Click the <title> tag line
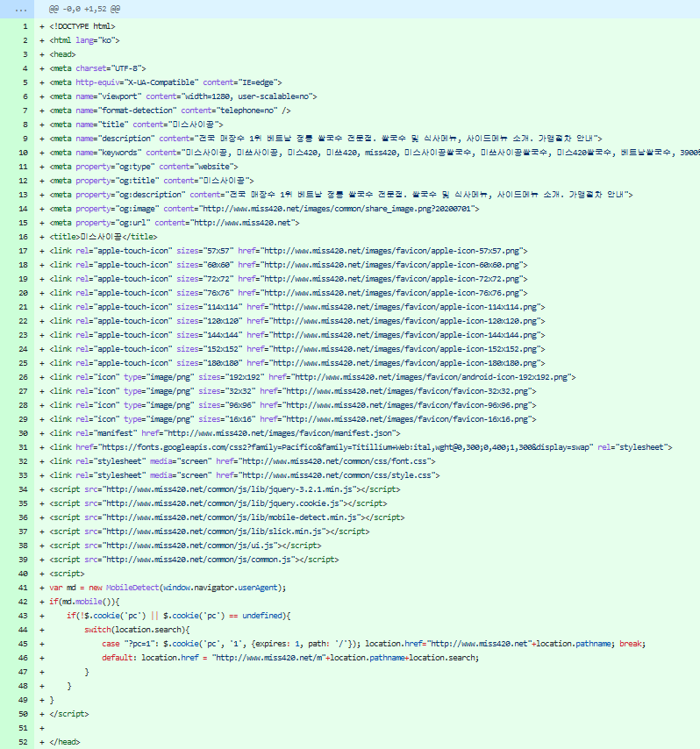Image resolution: width=700 pixels, height=749 pixels. 104,237
